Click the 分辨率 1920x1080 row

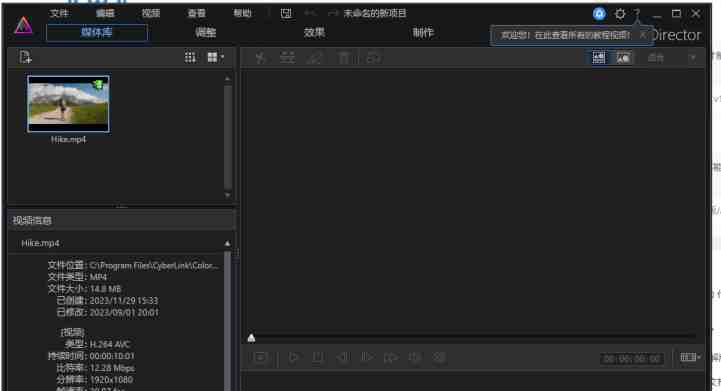pyautogui.click(x=95, y=380)
